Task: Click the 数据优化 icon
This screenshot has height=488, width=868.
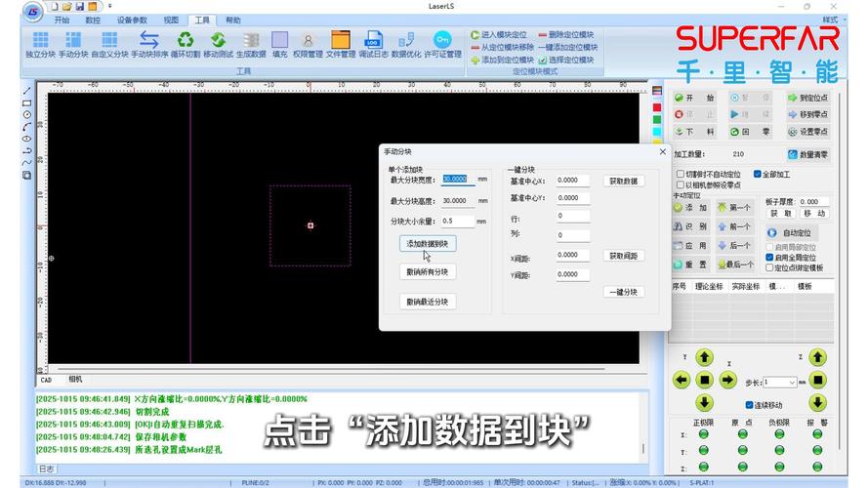Action: point(406,40)
